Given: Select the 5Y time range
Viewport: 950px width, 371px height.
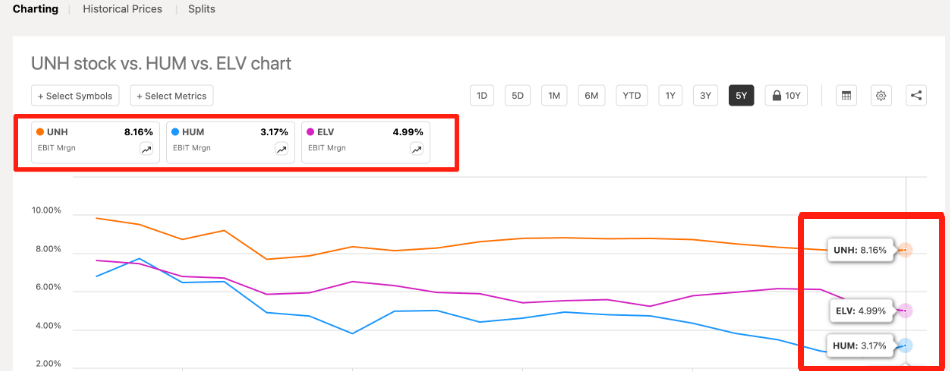Looking at the screenshot, I should point(742,96).
